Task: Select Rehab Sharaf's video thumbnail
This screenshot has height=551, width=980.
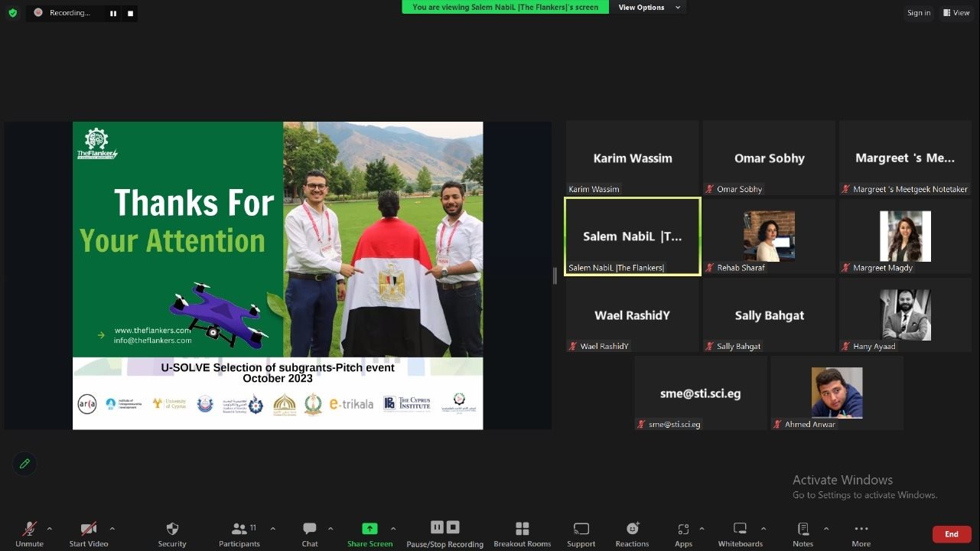Action: point(769,236)
